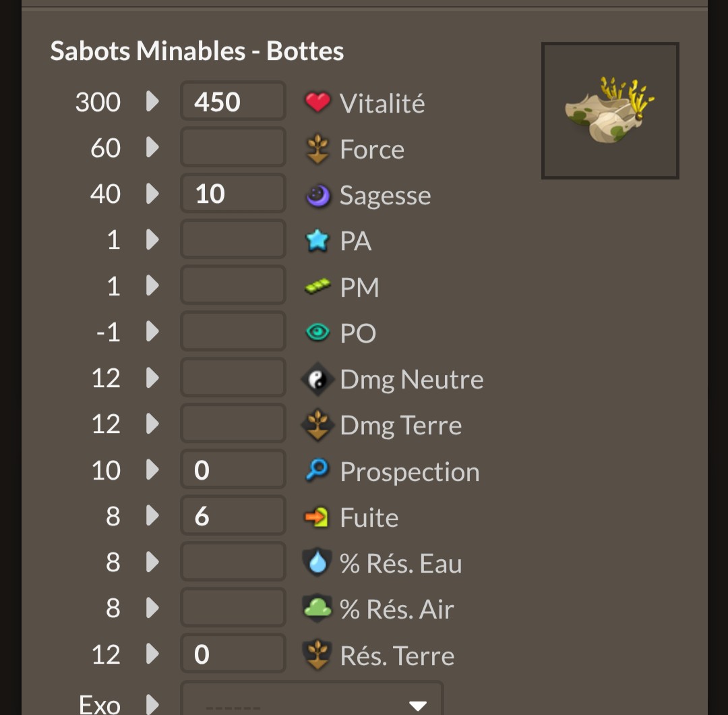Focus the Vitalité input showing 450

click(233, 101)
